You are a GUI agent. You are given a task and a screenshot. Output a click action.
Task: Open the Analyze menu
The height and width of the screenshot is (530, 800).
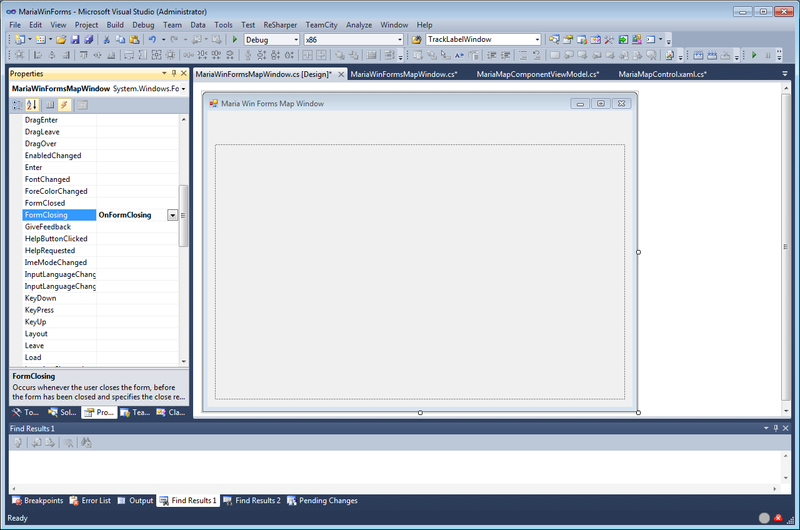pyautogui.click(x=359, y=24)
